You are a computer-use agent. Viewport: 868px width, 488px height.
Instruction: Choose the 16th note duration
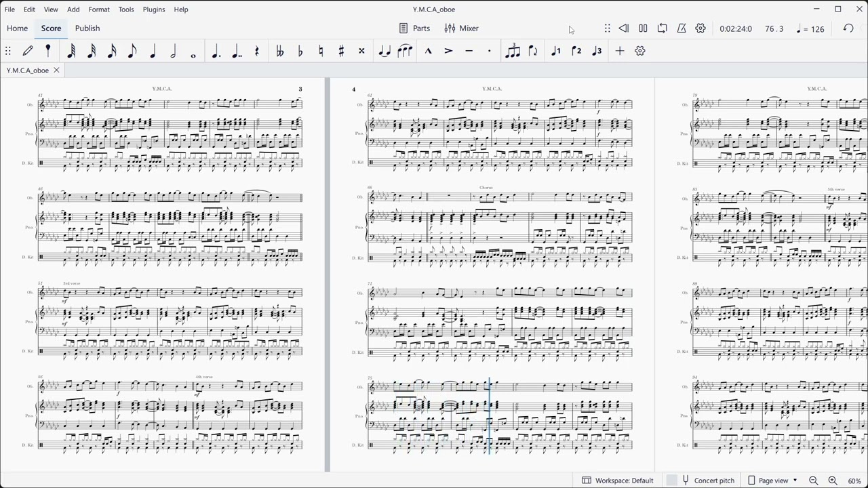tap(112, 51)
